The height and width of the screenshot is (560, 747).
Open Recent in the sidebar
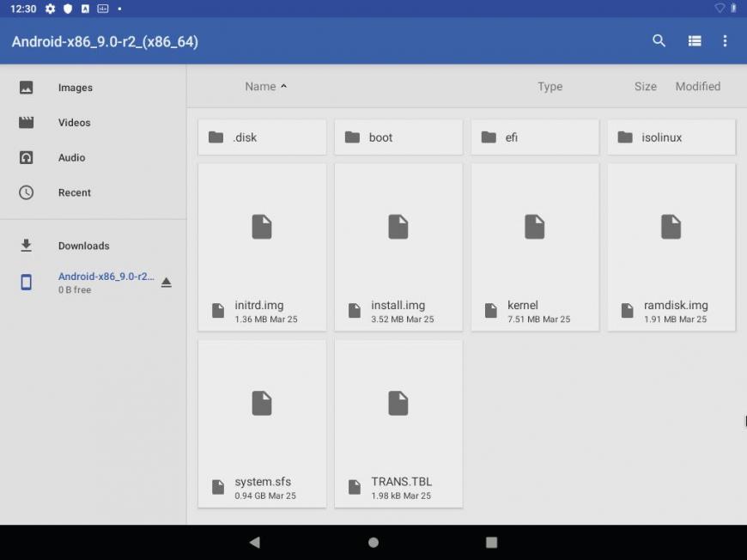pyautogui.click(x=93, y=192)
